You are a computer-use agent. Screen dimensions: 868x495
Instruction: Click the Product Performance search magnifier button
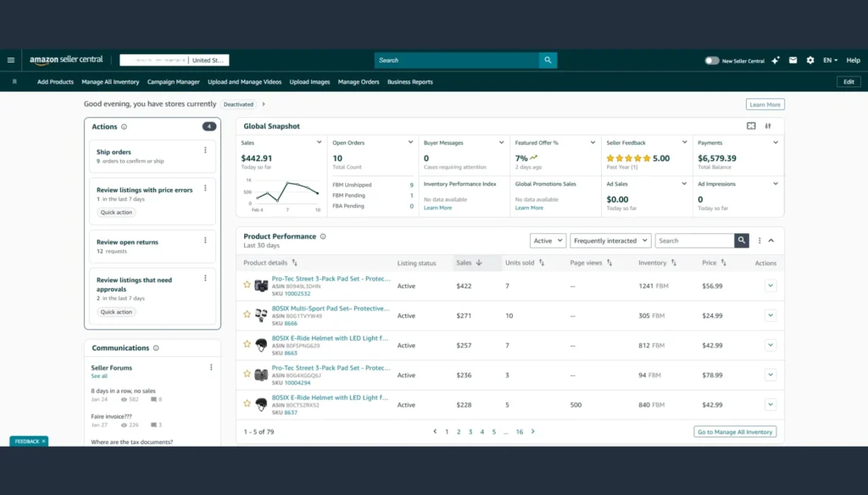(742, 241)
